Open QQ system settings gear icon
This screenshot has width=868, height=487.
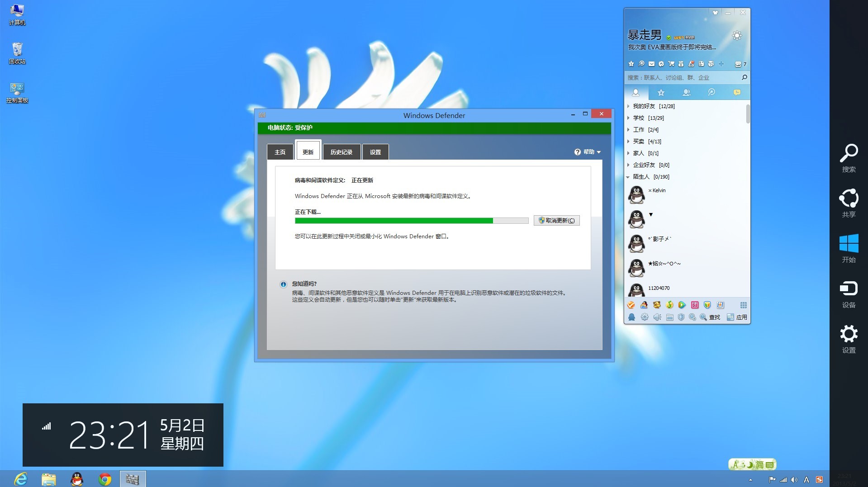[645, 317]
